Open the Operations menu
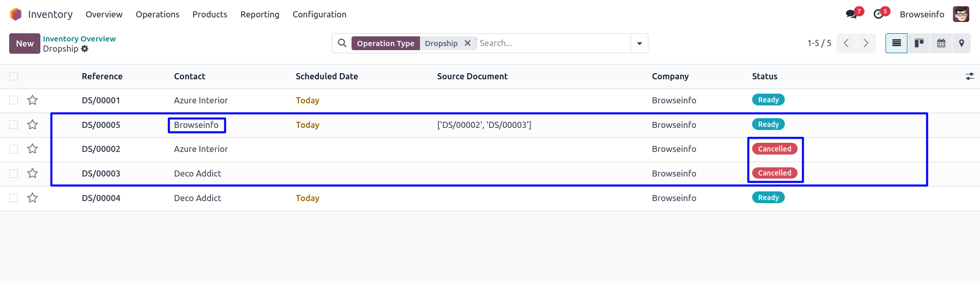 (x=157, y=14)
